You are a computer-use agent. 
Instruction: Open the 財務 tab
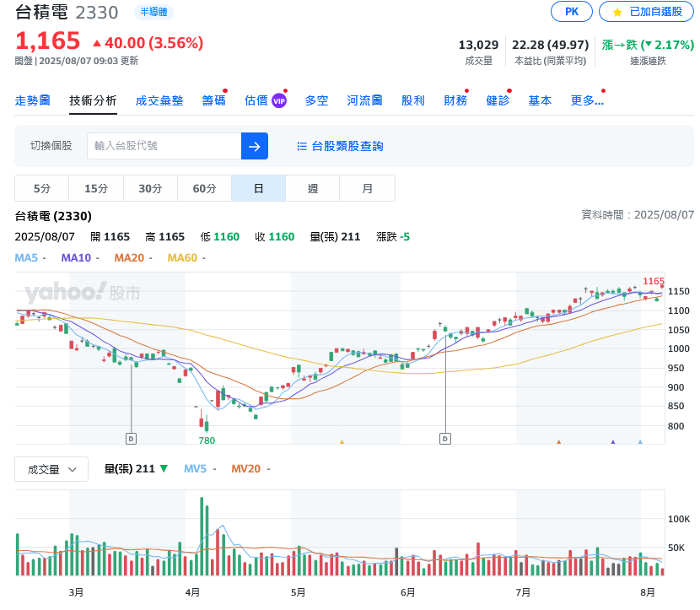click(455, 100)
